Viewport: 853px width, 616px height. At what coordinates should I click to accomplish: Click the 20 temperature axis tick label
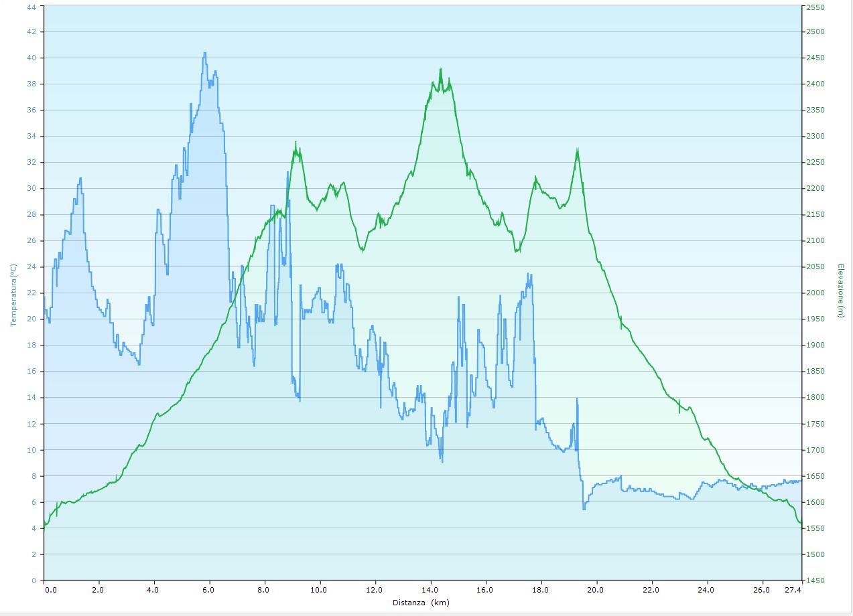click(31, 319)
